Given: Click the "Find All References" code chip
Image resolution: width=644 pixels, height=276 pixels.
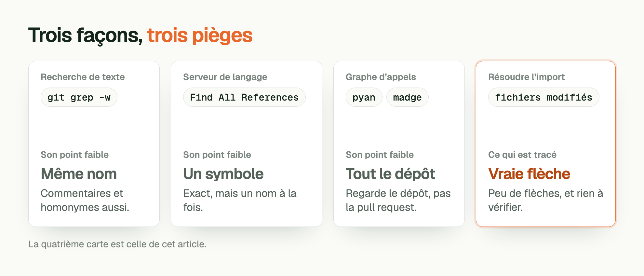Looking at the screenshot, I should click(x=244, y=97).
